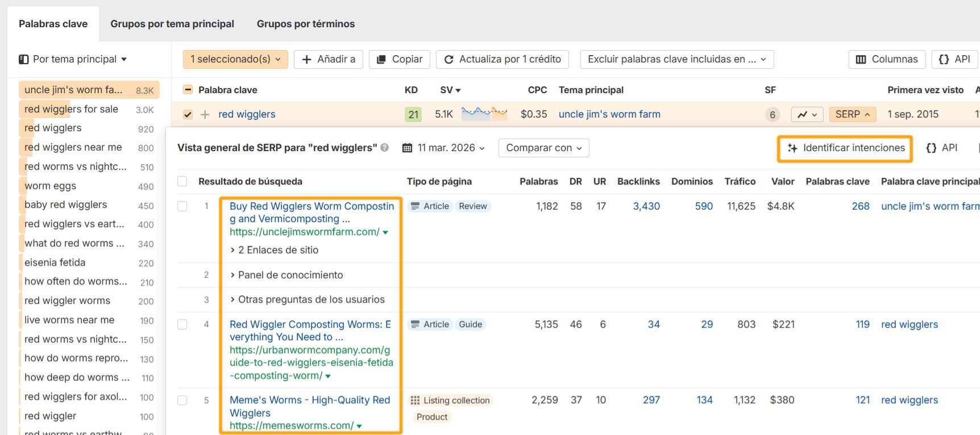Click the Guide tag on result 4

[471, 324]
